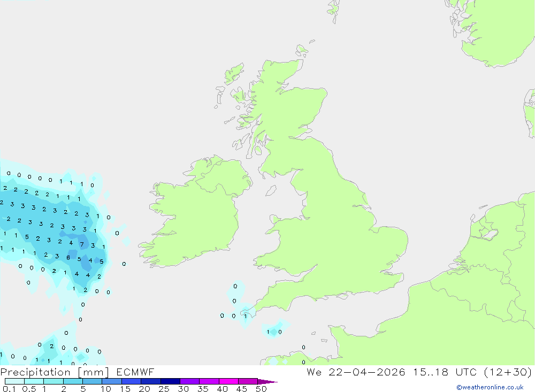Click the 45–50 mm legend color swatch
The height and width of the screenshot is (392, 535).
coord(248,381)
